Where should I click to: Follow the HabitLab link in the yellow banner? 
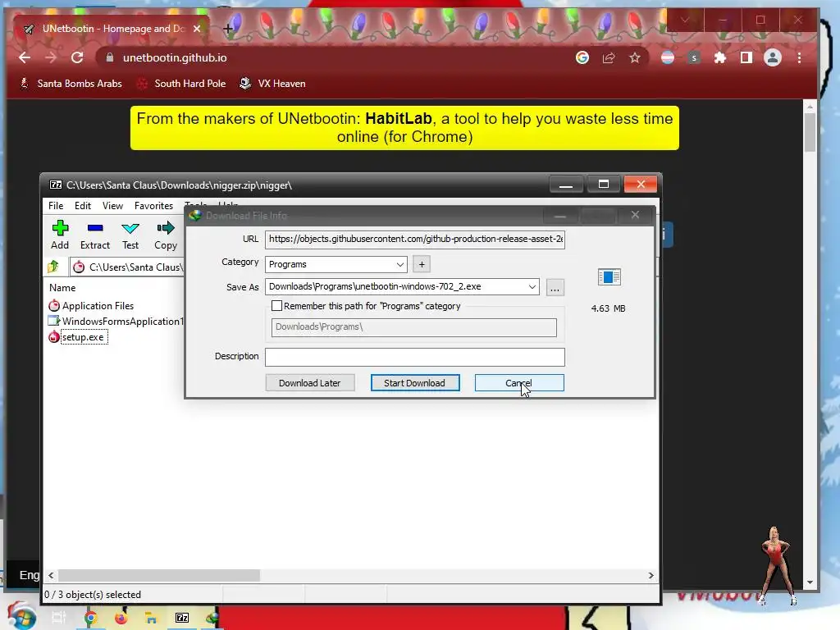tap(399, 118)
